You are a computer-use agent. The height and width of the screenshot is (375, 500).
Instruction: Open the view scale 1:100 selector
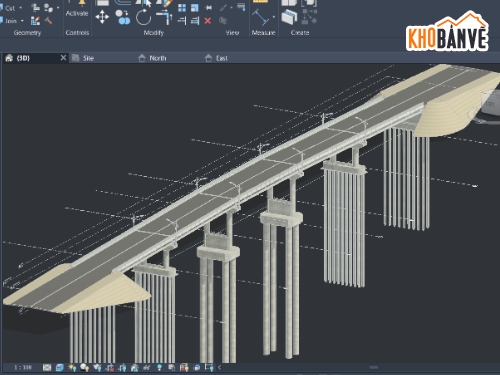click(x=23, y=367)
